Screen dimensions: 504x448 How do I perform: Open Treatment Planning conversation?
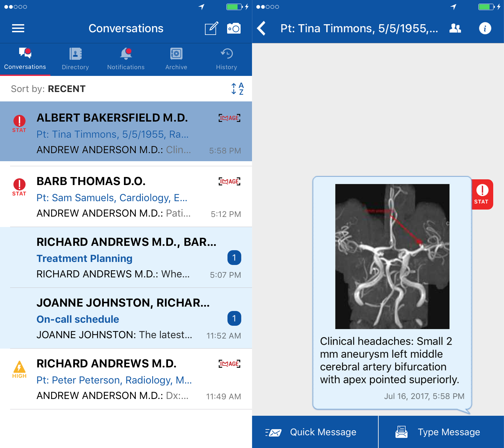point(126,257)
